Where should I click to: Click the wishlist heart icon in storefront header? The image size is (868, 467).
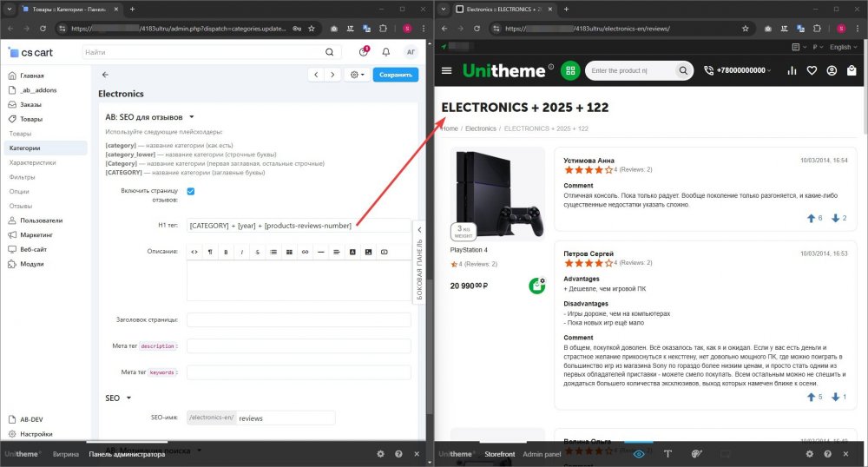tap(812, 70)
